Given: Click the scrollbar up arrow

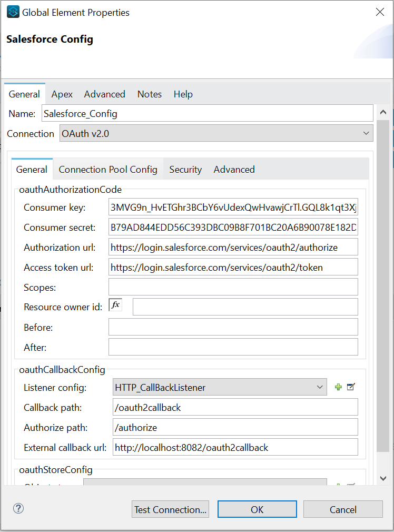Looking at the screenshot, I should tap(383, 112).
